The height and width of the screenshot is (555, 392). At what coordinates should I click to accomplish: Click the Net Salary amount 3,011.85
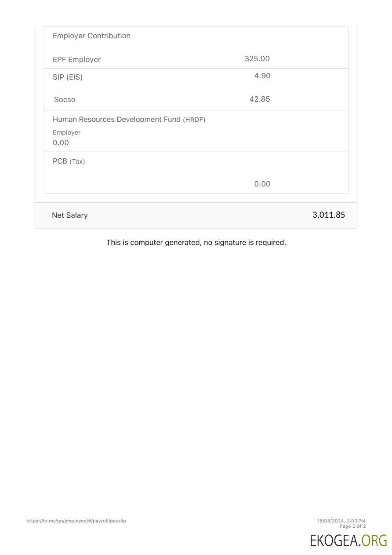(329, 215)
